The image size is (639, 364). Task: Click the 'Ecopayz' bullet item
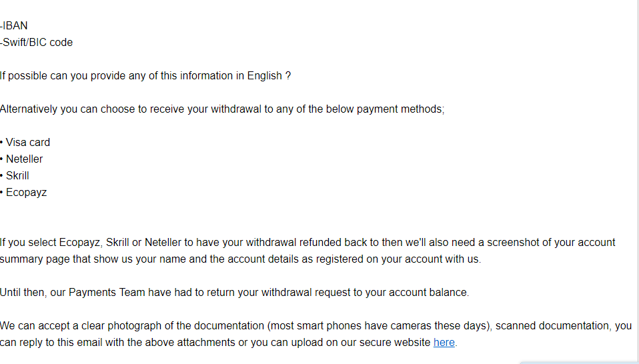pos(23,193)
